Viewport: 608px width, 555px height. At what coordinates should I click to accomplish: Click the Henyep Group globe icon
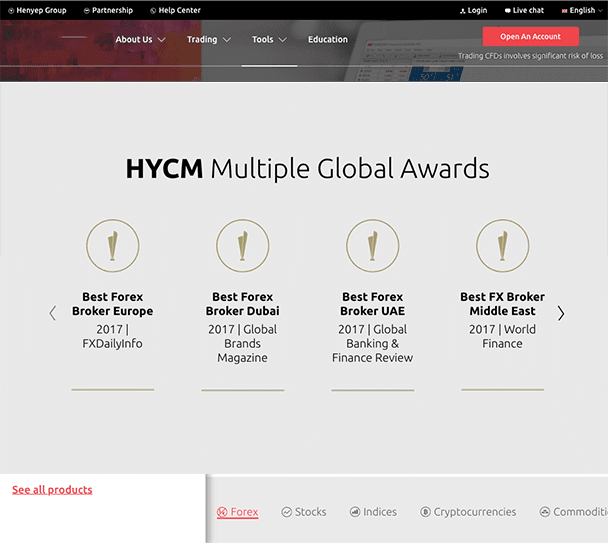[11, 10]
